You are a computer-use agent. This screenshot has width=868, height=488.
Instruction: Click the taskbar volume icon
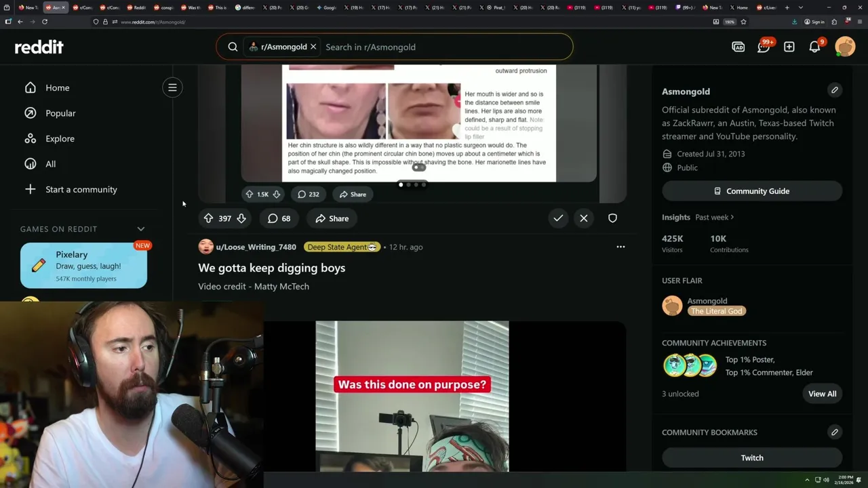coord(826,480)
